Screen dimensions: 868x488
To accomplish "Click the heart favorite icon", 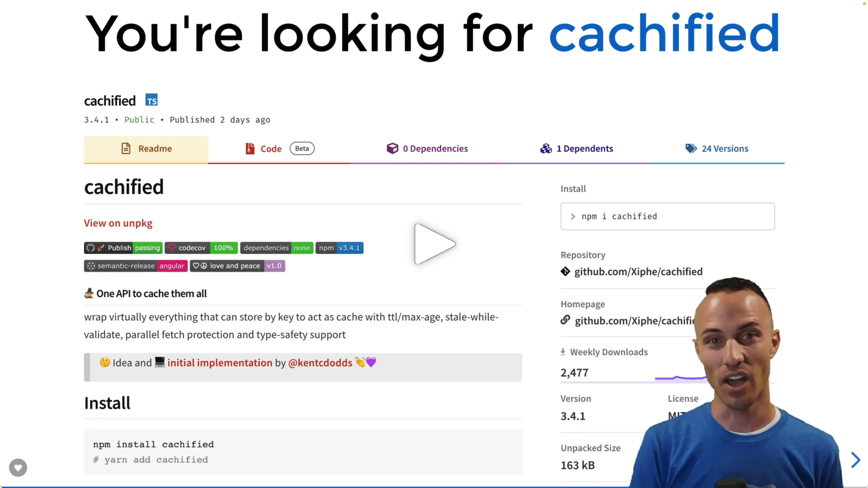I will [18, 468].
